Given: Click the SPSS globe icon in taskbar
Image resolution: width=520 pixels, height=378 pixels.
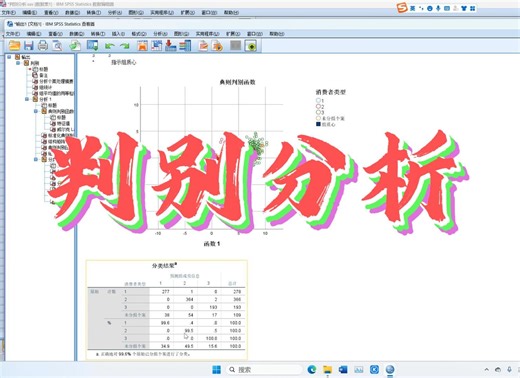Looking at the screenshot, I should (390, 369).
